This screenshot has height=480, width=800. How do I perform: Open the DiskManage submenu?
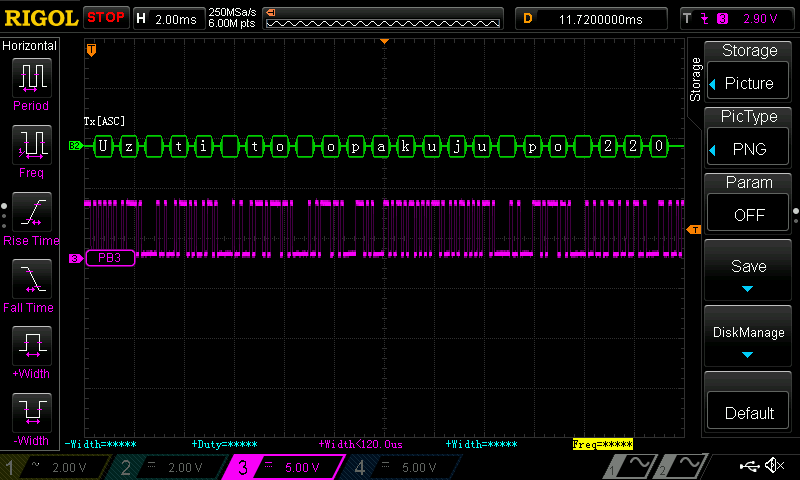pos(748,336)
